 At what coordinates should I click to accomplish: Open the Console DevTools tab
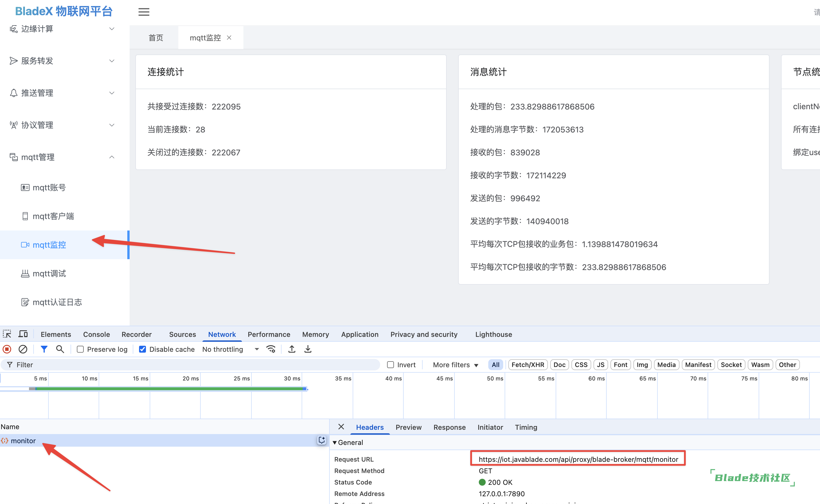point(96,334)
